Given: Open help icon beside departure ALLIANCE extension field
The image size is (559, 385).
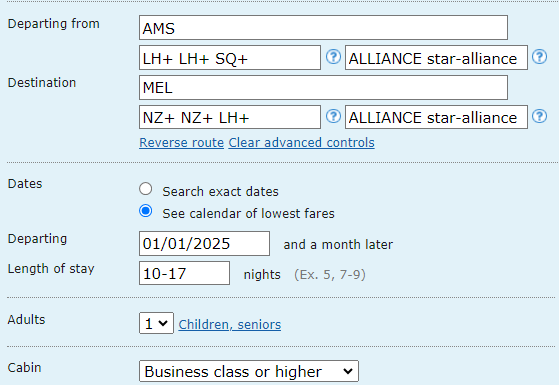Looking at the screenshot, I should coord(539,57).
